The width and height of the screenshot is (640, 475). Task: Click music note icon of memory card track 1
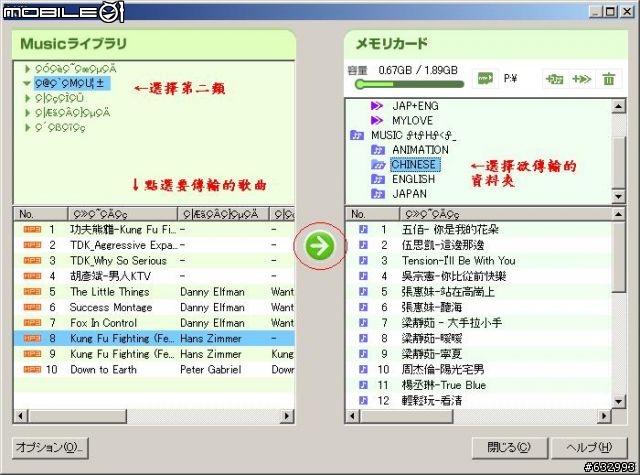pyautogui.click(x=363, y=229)
